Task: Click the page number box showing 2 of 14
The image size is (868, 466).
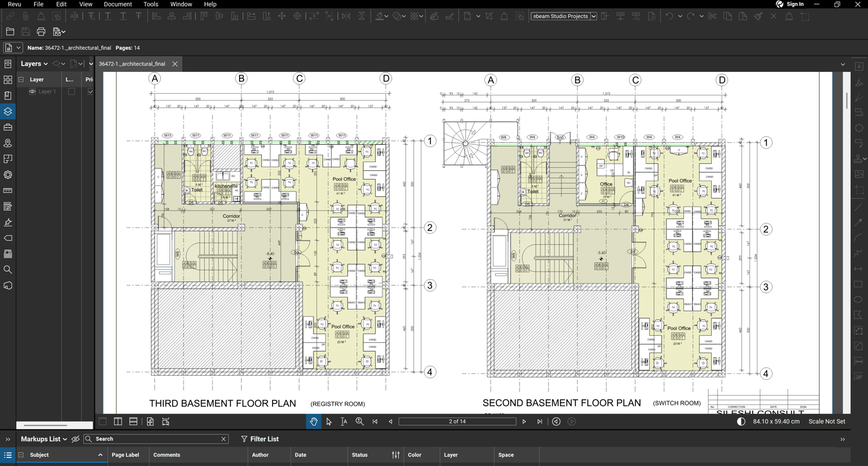Action: point(457,421)
